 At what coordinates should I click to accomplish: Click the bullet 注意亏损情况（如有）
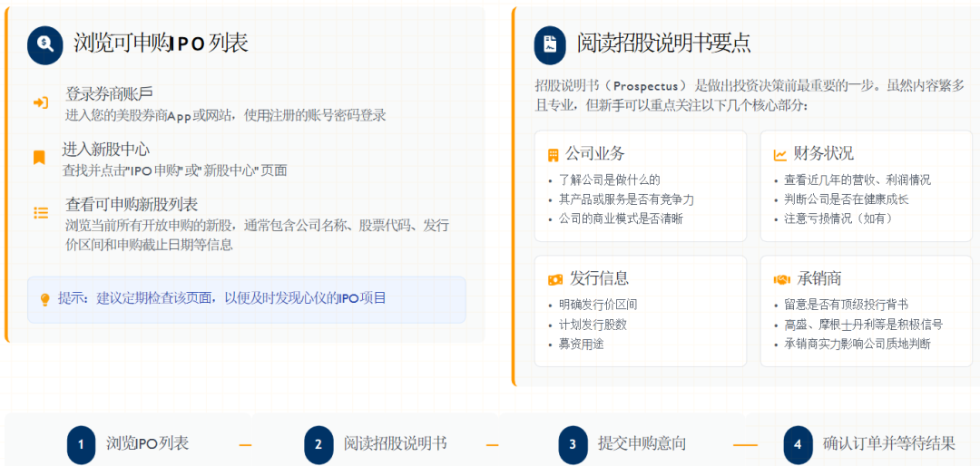pyautogui.click(x=840, y=219)
